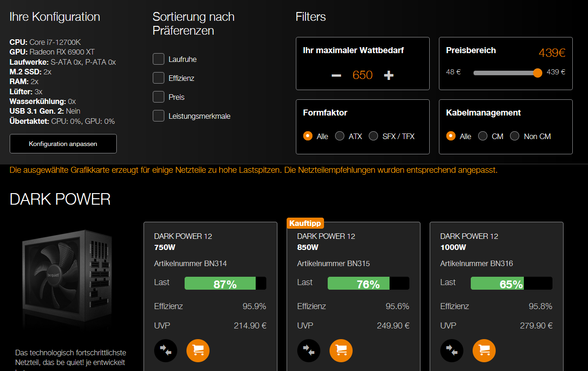Click Konfiguration anpassen button
This screenshot has height=371, width=588.
(x=63, y=144)
